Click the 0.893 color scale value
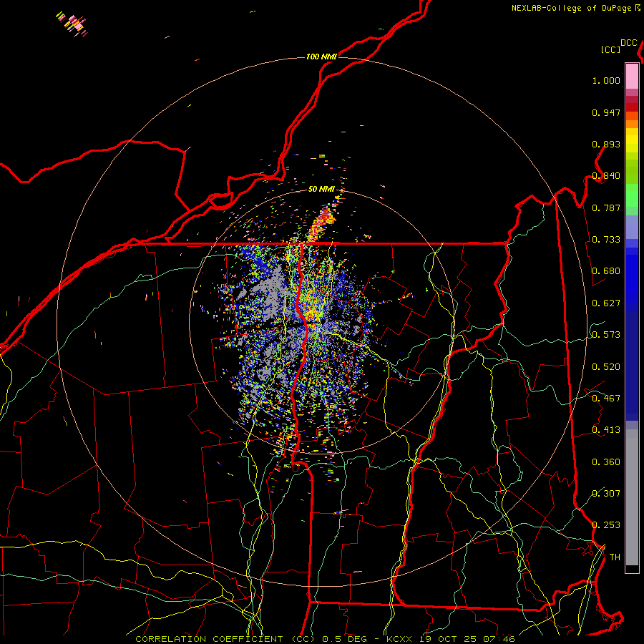644x644 pixels. [x=606, y=144]
